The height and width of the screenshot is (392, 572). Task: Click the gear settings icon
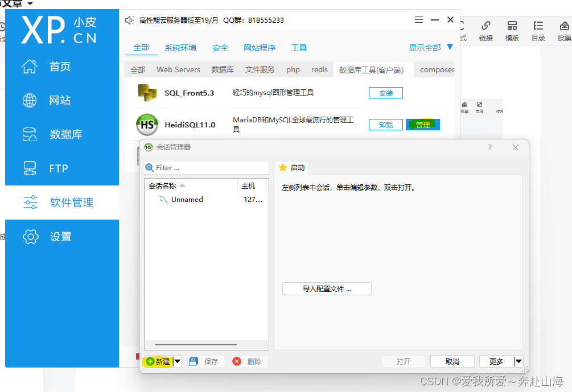click(31, 237)
